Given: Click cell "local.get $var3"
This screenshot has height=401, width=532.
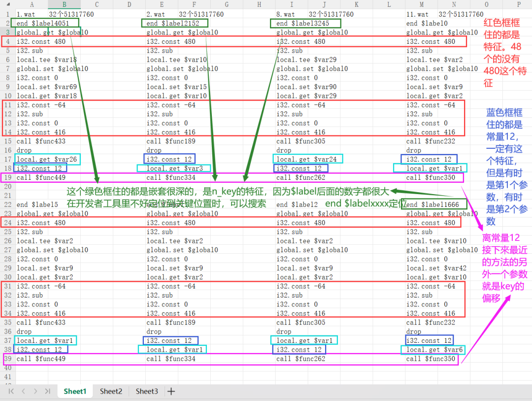Looking at the screenshot, I should coord(175,168).
